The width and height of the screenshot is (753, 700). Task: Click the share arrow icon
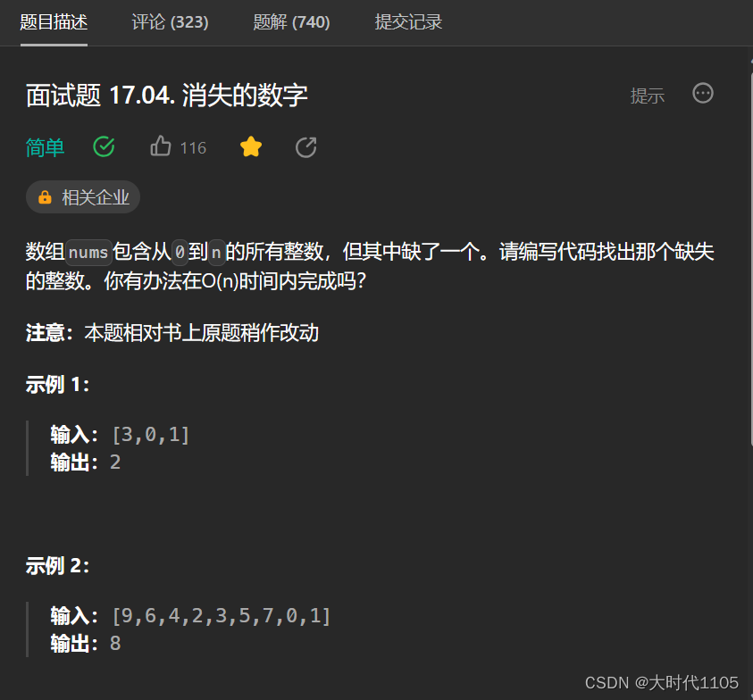click(305, 147)
